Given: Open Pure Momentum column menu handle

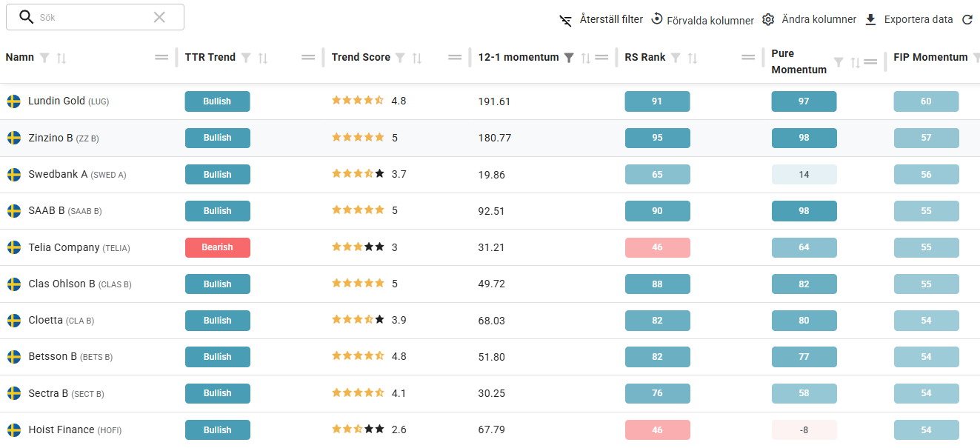Looking at the screenshot, I should click(870, 62).
